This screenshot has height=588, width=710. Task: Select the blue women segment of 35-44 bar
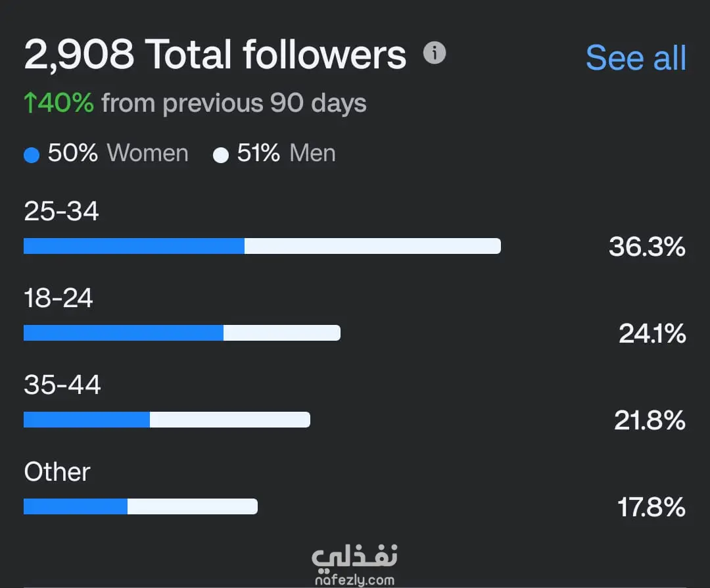87,420
